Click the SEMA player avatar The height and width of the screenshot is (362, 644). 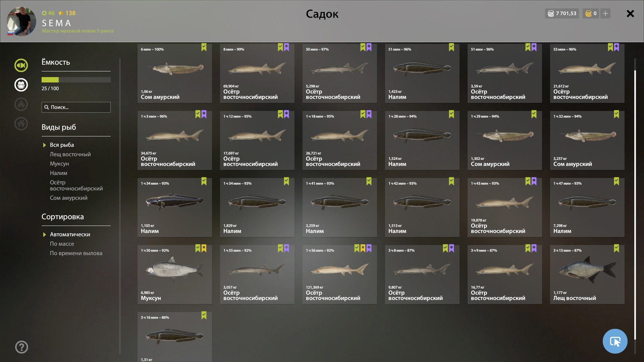tap(21, 21)
